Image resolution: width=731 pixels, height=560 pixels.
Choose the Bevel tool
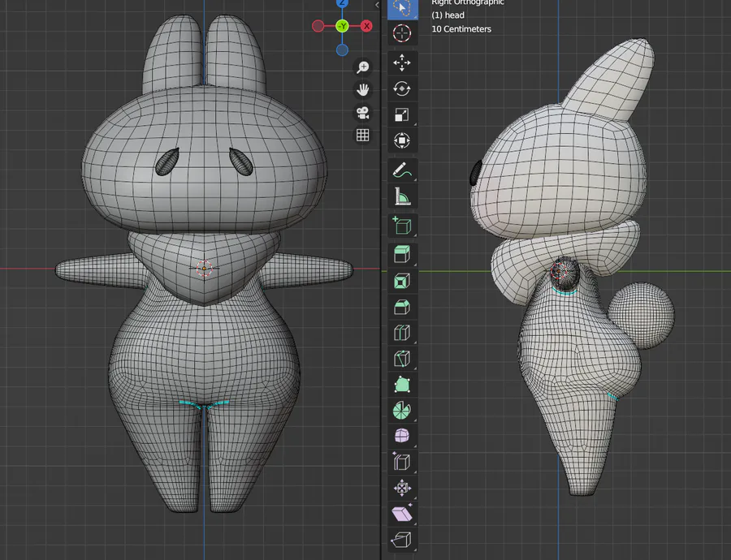pos(402,307)
